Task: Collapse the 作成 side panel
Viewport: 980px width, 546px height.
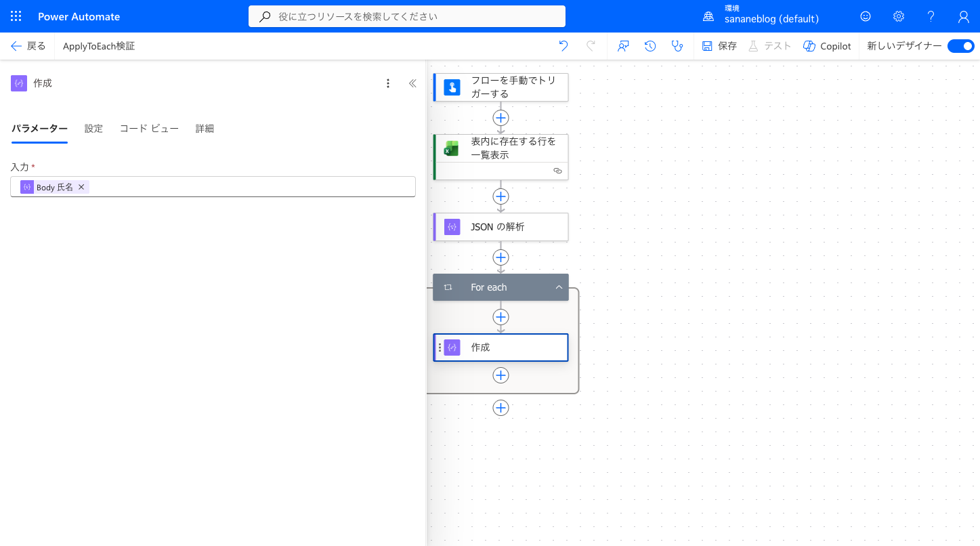Action: tap(412, 83)
